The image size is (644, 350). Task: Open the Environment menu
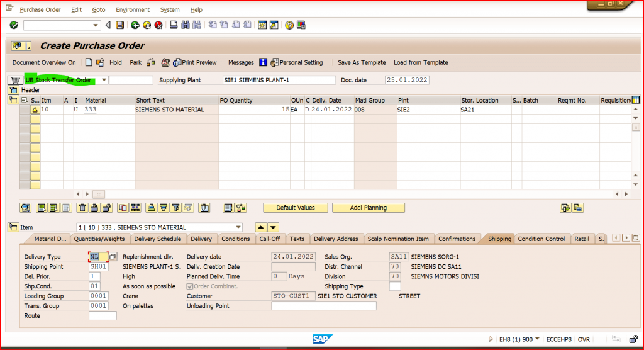click(x=133, y=9)
